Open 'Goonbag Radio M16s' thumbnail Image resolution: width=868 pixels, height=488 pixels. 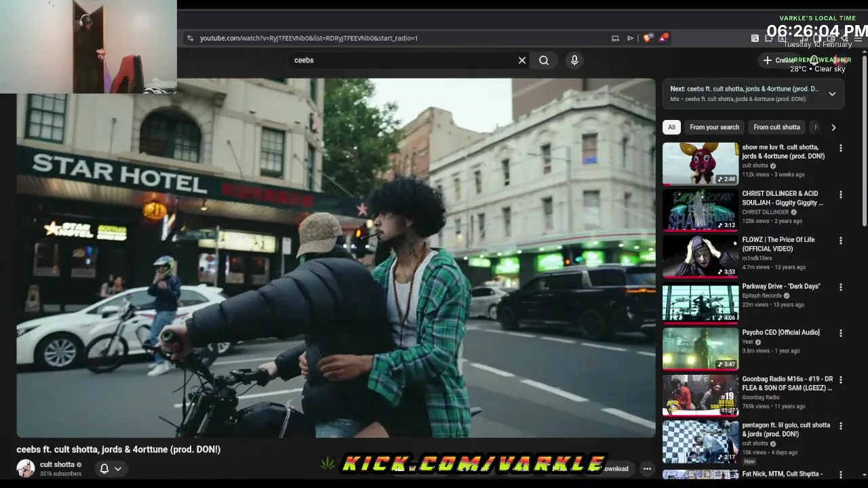click(x=701, y=395)
